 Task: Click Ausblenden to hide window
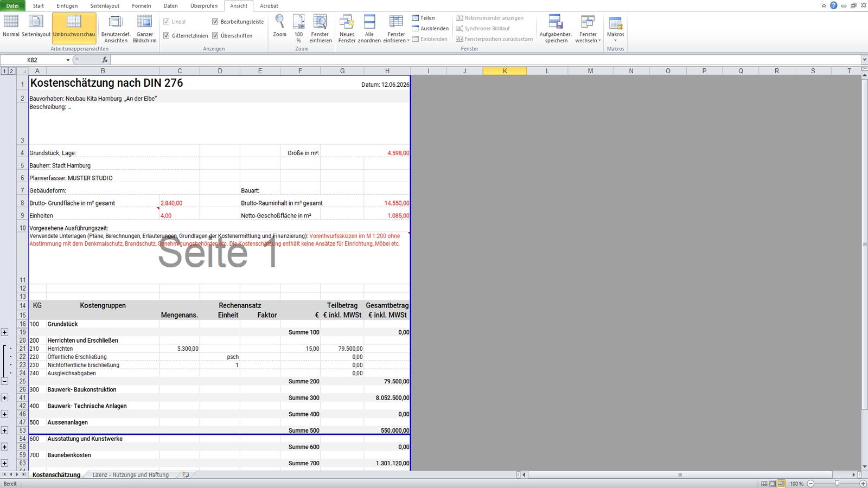coord(430,28)
